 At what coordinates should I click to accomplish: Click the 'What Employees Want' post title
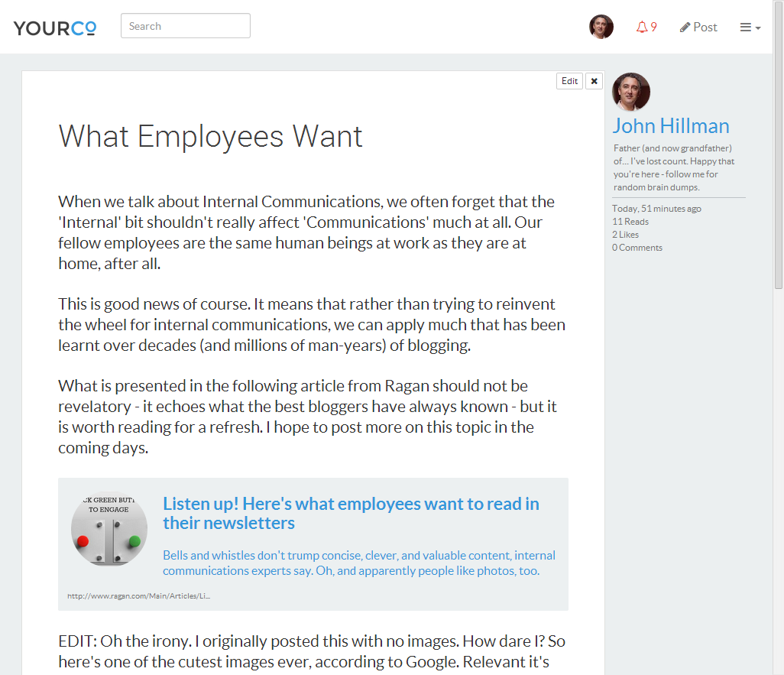(210, 137)
